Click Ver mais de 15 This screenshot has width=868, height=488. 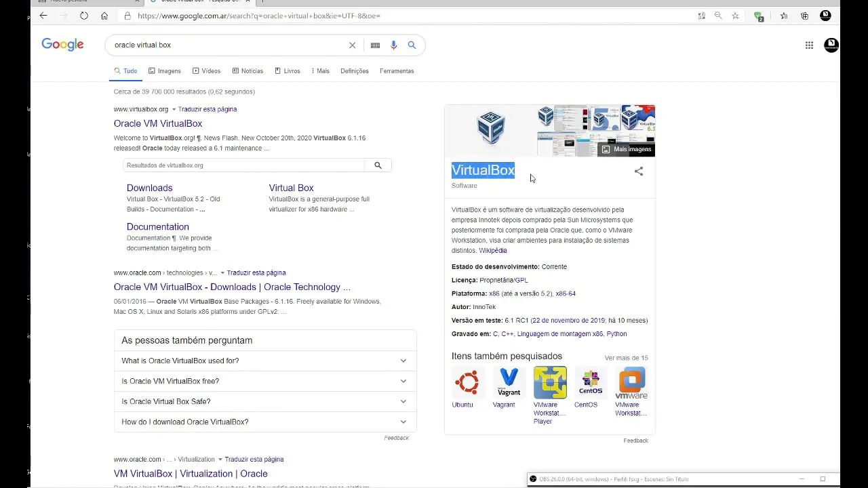tap(627, 358)
